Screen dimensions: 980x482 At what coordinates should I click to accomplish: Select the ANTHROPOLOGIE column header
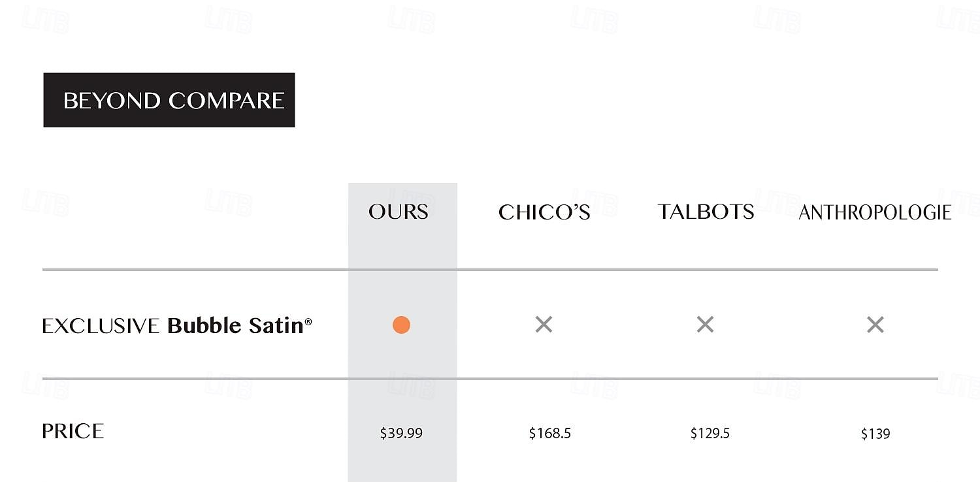(x=875, y=212)
